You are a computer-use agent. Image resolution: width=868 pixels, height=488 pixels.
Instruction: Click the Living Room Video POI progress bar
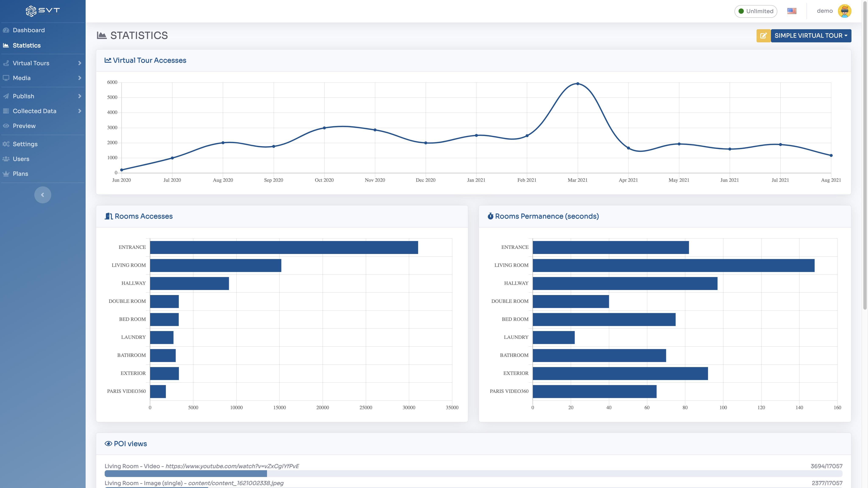click(x=473, y=474)
